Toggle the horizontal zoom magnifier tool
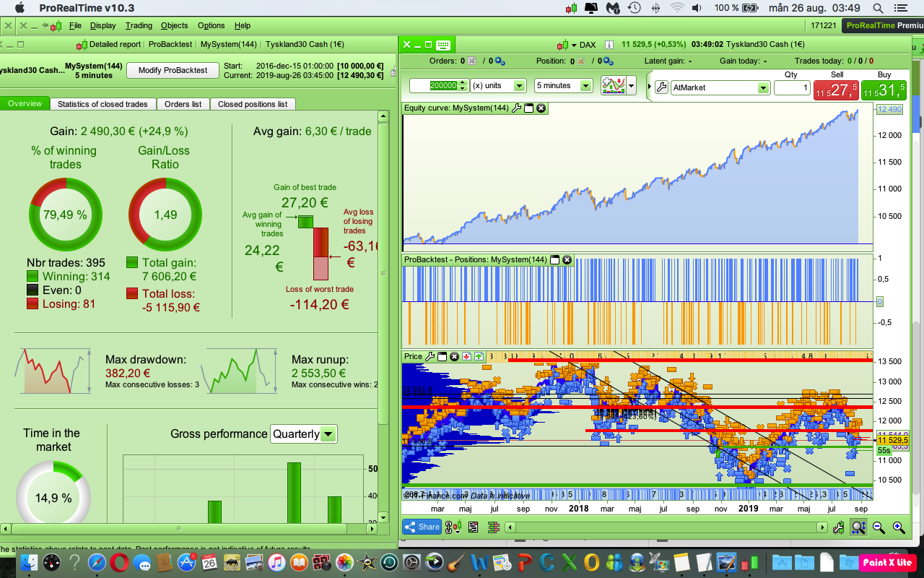924x578 pixels. pos(859,527)
